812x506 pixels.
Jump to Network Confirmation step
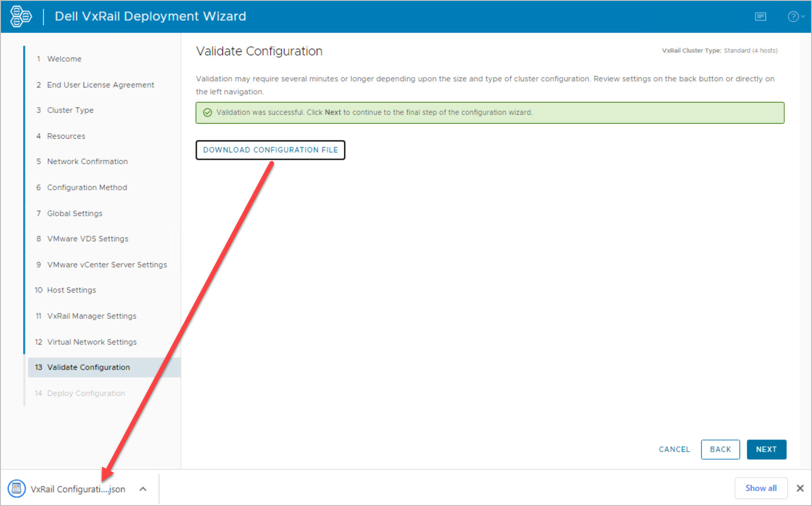click(88, 161)
